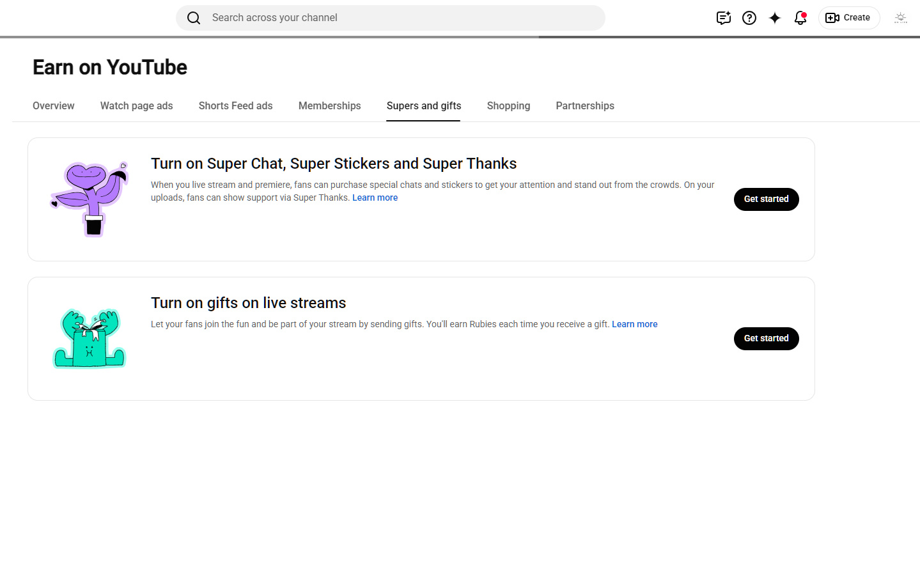Click the purple plant illustration
The image size is (920, 588).
tap(90, 199)
